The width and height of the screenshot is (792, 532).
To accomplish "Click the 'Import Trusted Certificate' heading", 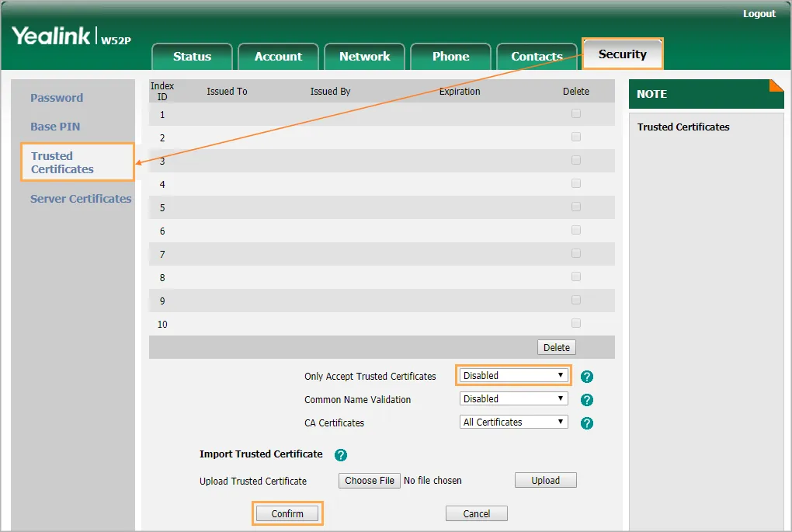I will coord(261,454).
